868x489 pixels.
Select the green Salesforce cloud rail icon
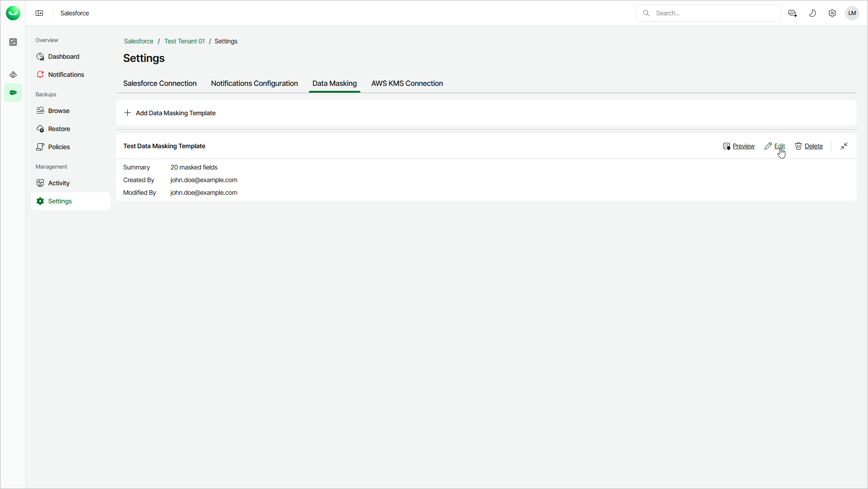click(13, 93)
